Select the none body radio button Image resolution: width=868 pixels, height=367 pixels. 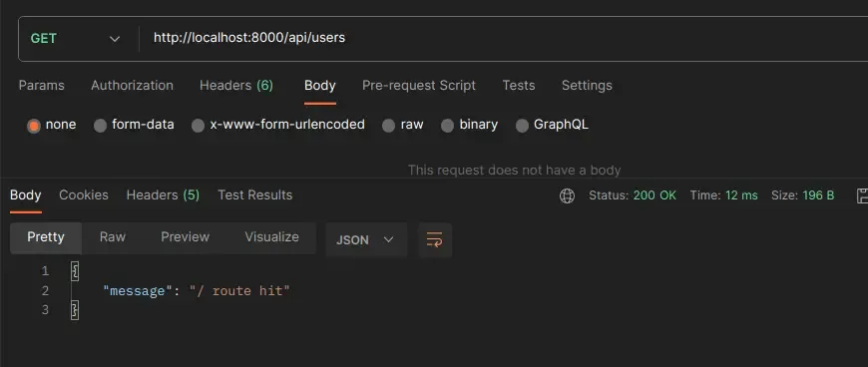point(34,126)
